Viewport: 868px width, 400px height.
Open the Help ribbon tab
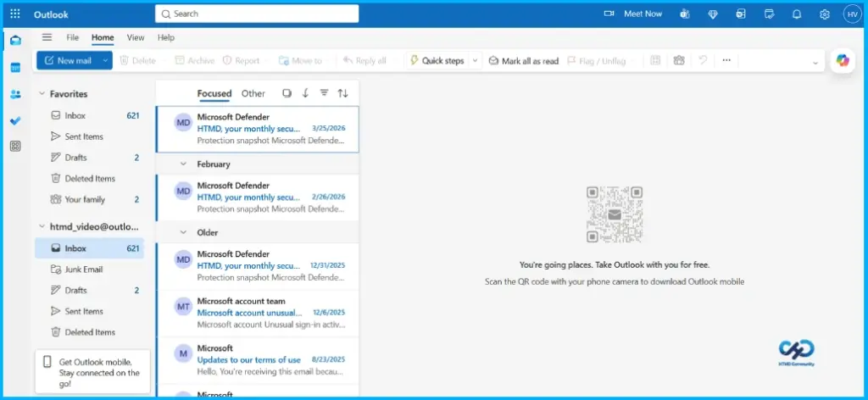coord(165,37)
